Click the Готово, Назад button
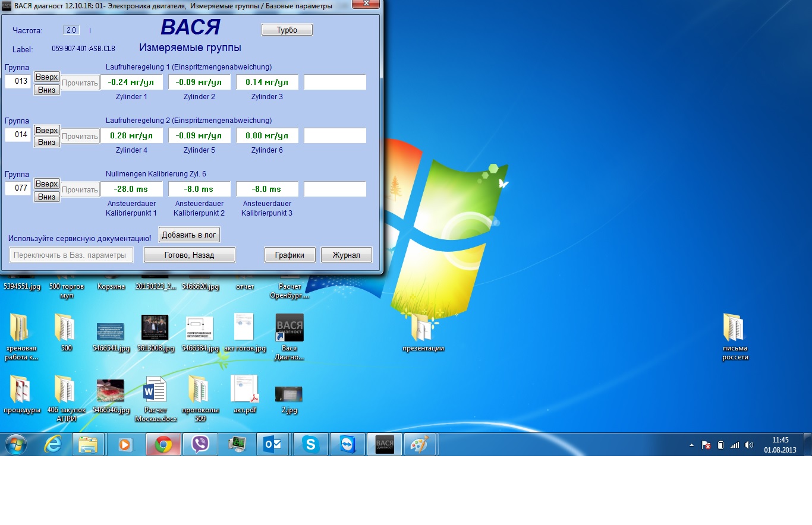Image resolution: width=812 pixels, height=525 pixels. click(x=189, y=255)
